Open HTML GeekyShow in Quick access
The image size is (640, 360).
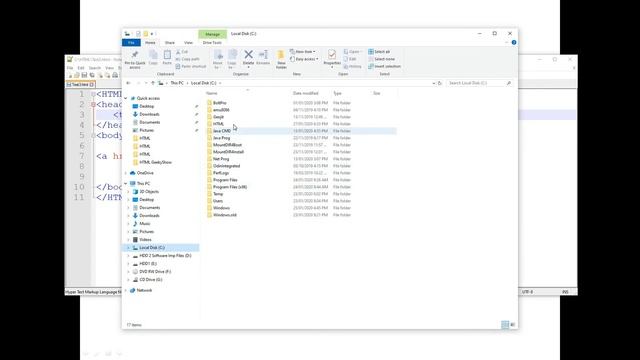click(x=155, y=162)
